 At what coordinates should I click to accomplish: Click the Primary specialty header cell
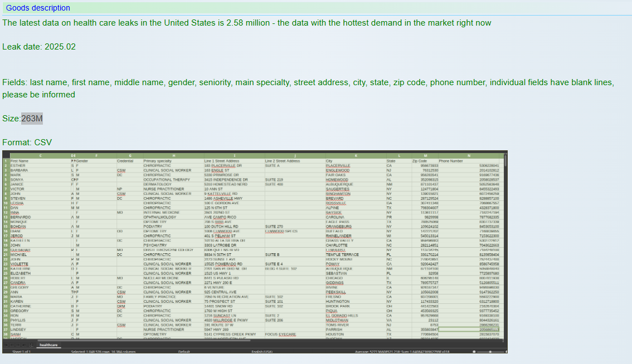coord(157,161)
